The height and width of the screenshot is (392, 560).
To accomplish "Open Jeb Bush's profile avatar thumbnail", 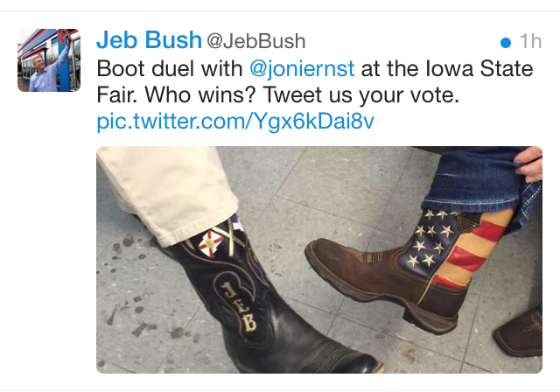I will pyautogui.click(x=49, y=60).
